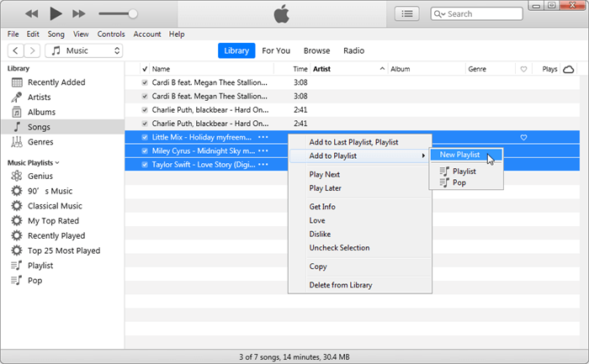Select Recently Added in sidebar
The width and height of the screenshot is (589, 364).
click(x=62, y=82)
